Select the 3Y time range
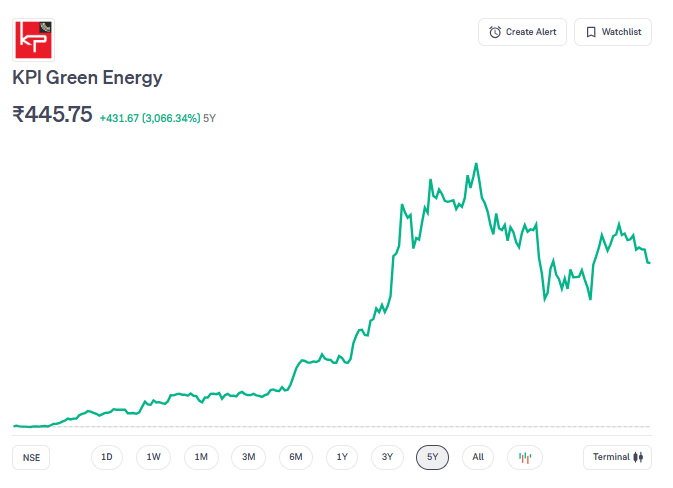 pyautogui.click(x=387, y=457)
